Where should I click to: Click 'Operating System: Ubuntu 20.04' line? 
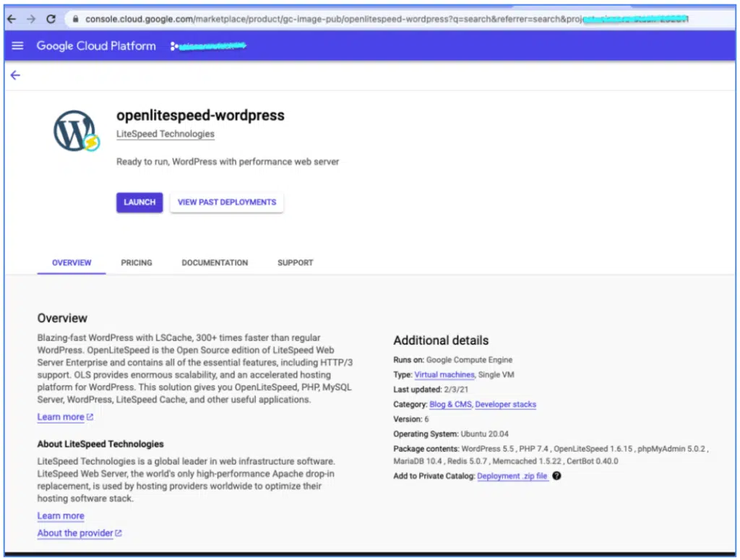tap(451, 434)
